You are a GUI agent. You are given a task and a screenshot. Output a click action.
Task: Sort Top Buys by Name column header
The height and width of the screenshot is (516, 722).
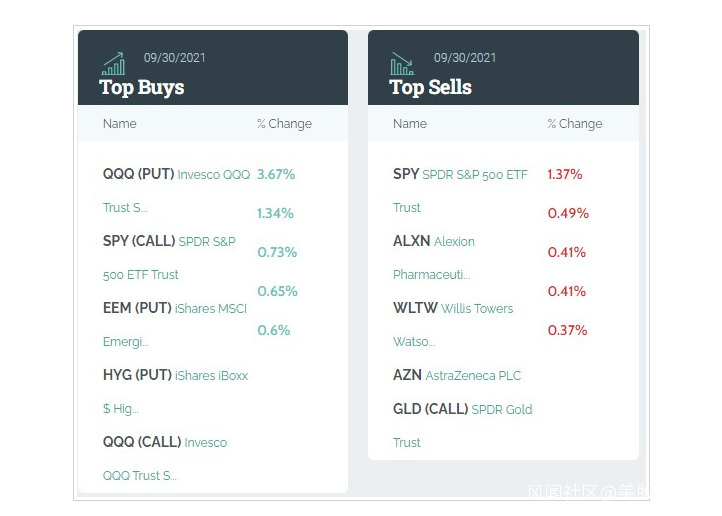[120, 124]
